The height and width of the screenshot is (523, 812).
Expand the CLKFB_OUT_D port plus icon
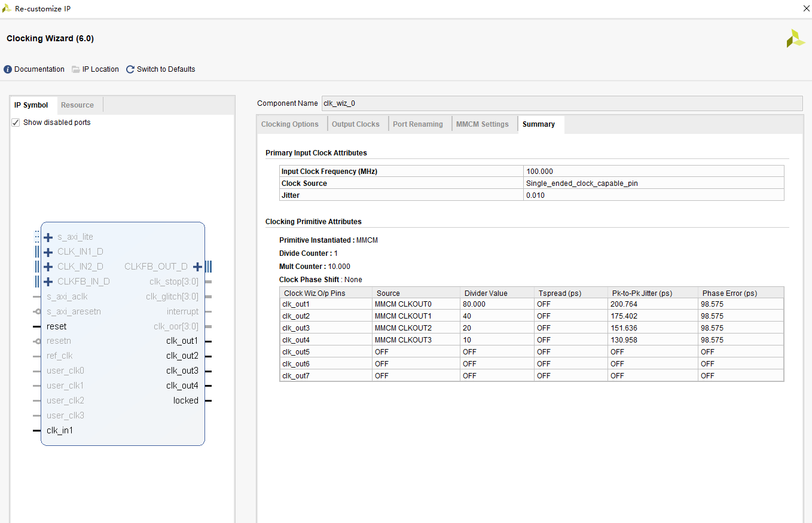[198, 267]
